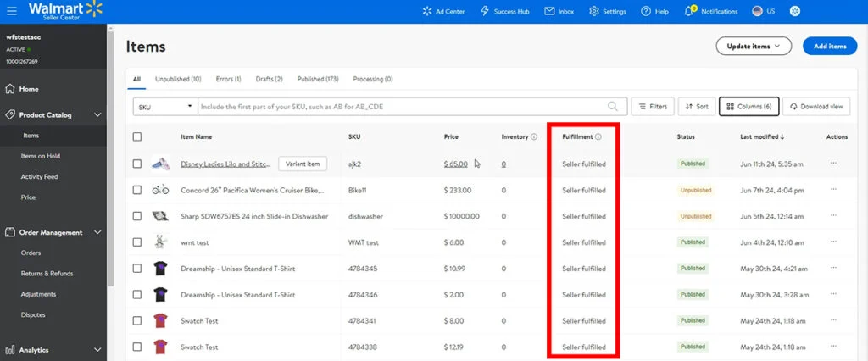Collapse the Order Management section
The height and width of the screenshot is (361, 868).
point(97,232)
